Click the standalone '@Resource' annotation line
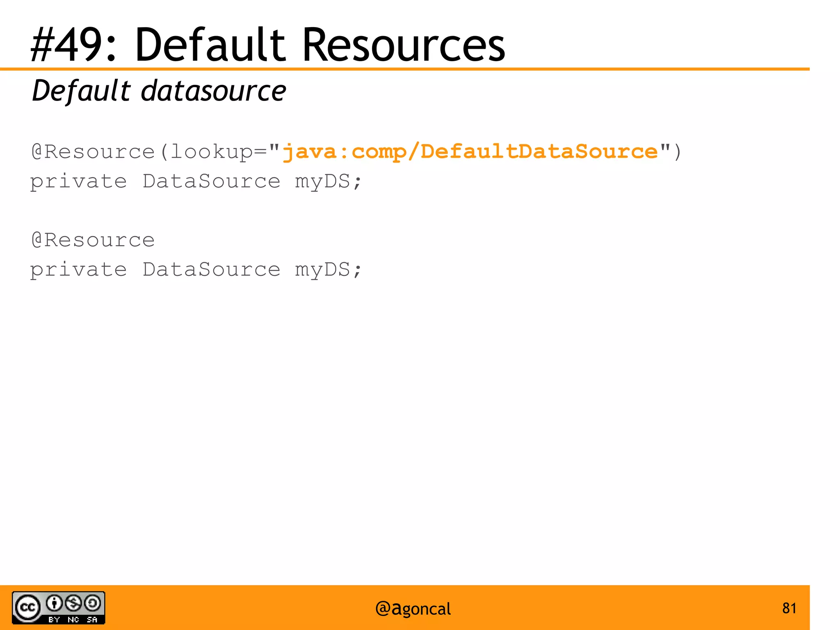 (x=93, y=240)
